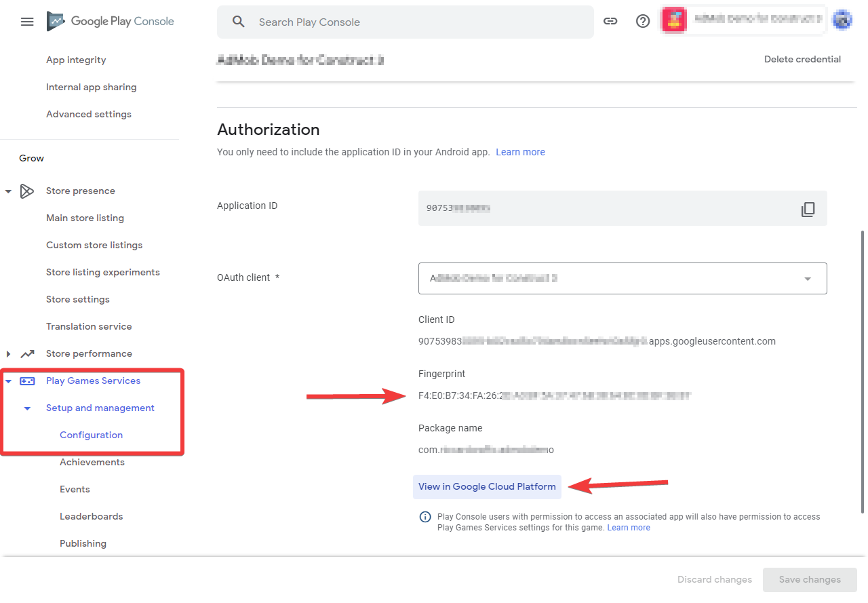Open Achievements page
This screenshot has height=603, width=868.
[92, 462]
